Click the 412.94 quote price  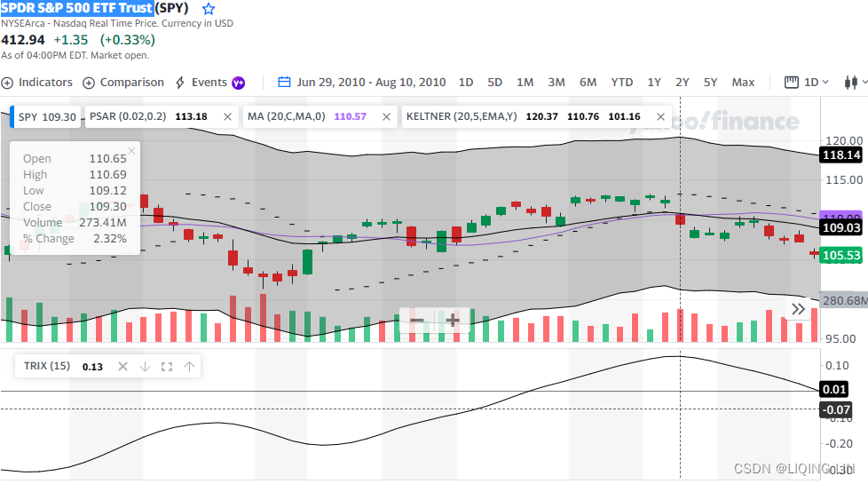23,40
